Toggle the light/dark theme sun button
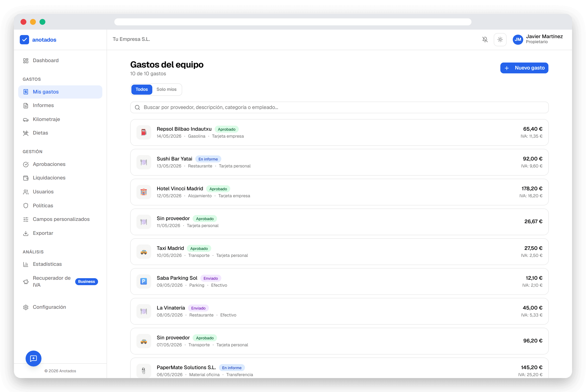The image size is (586, 392). pos(500,39)
